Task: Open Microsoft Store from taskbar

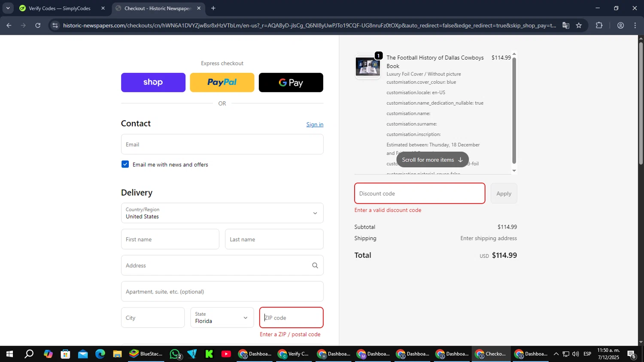Action: 65,354
